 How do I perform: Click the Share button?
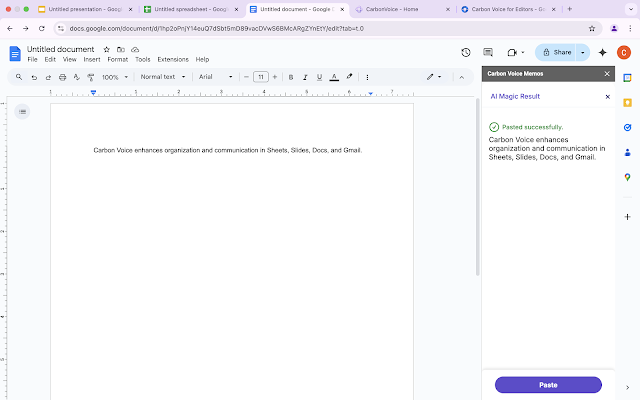[x=556, y=52]
